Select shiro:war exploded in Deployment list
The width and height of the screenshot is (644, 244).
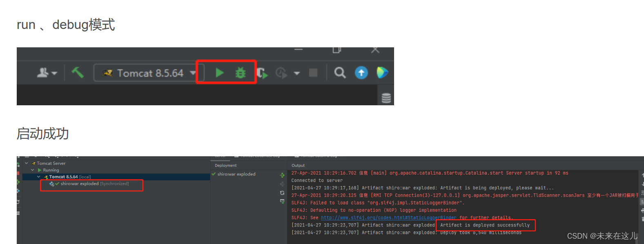coord(236,174)
